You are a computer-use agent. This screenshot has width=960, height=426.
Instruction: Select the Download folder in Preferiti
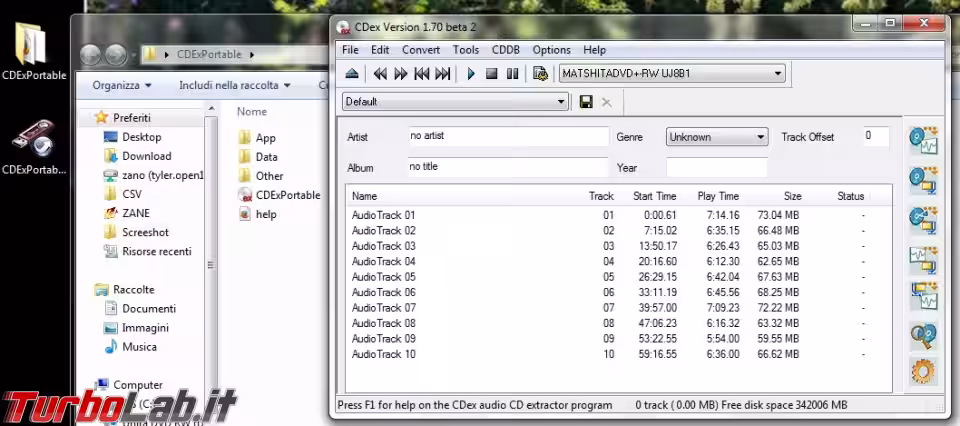[x=146, y=156]
